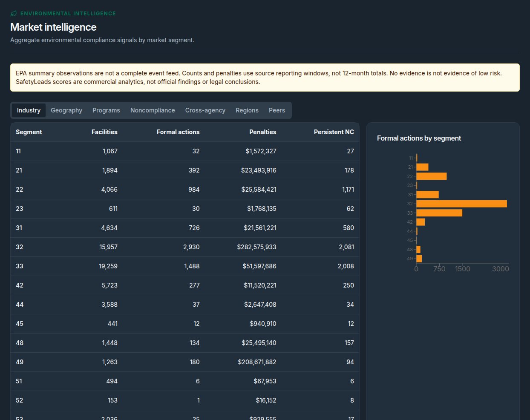Select segment 42 row label
The image size is (530, 420).
(x=20, y=285)
